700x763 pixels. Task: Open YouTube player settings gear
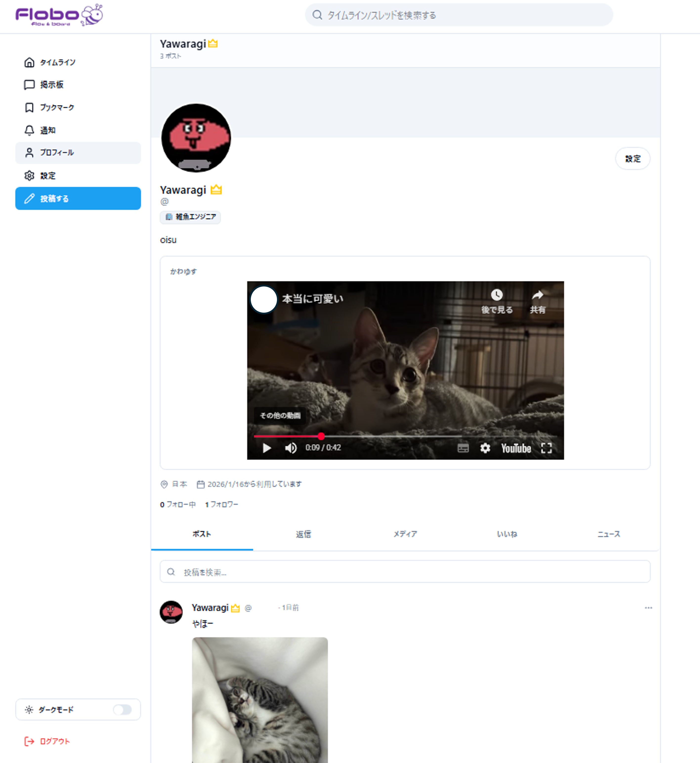pyautogui.click(x=485, y=448)
